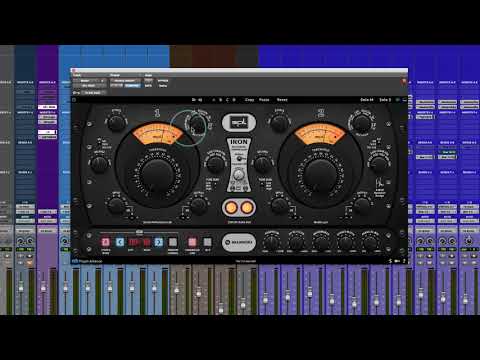Flip the left channel on/off toggle switch
The image size is (480, 360).
[99, 142]
